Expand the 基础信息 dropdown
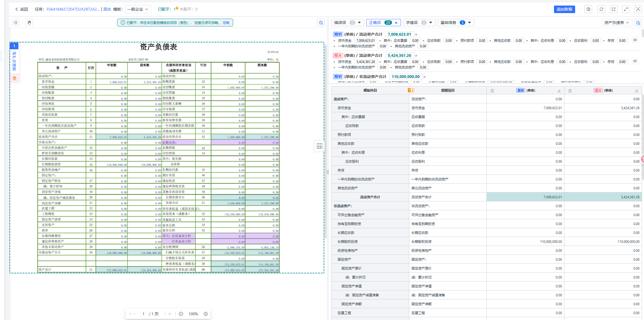644x320 pixels. pyautogui.click(x=456, y=23)
